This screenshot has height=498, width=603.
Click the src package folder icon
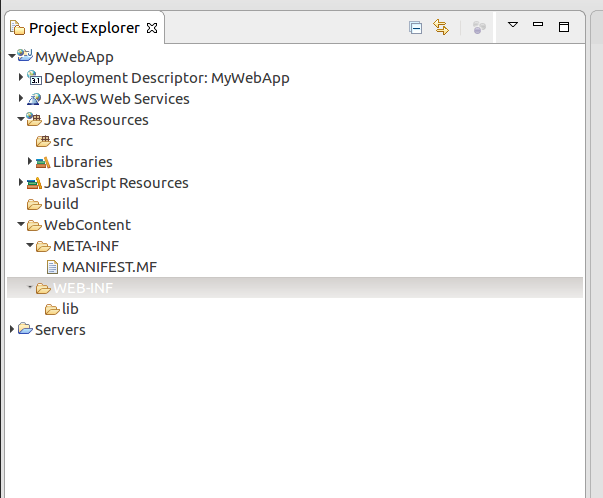click(43, 141)
